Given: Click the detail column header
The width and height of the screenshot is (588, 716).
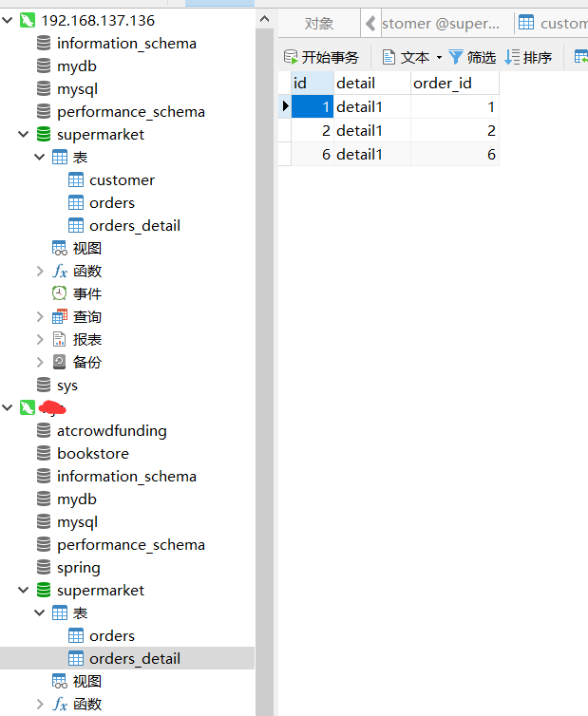Looking at the screenshot, I should (372, 84).
